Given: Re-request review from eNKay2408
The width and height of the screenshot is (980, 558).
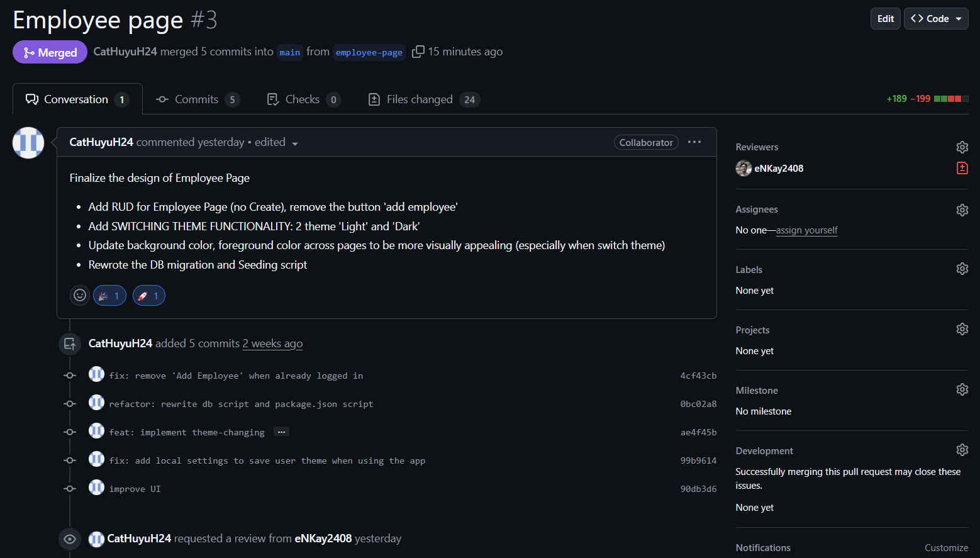Looking at the screenshot, I should [962, 168].
